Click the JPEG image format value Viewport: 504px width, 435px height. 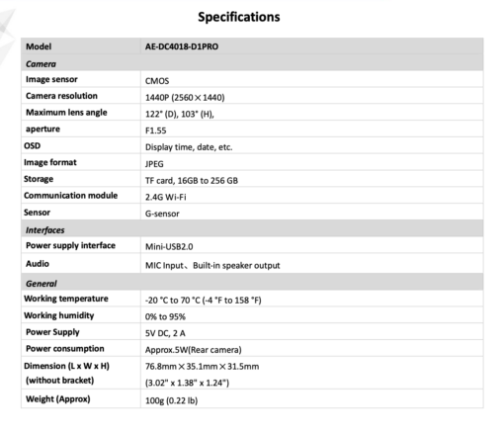pyautogui.click(x=154, y=164)
